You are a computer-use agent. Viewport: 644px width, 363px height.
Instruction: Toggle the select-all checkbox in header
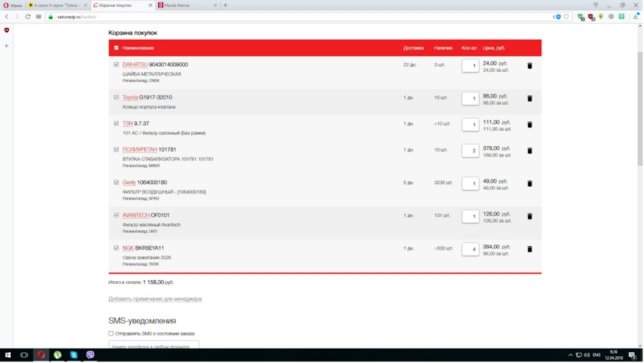(x=116, y=48)
